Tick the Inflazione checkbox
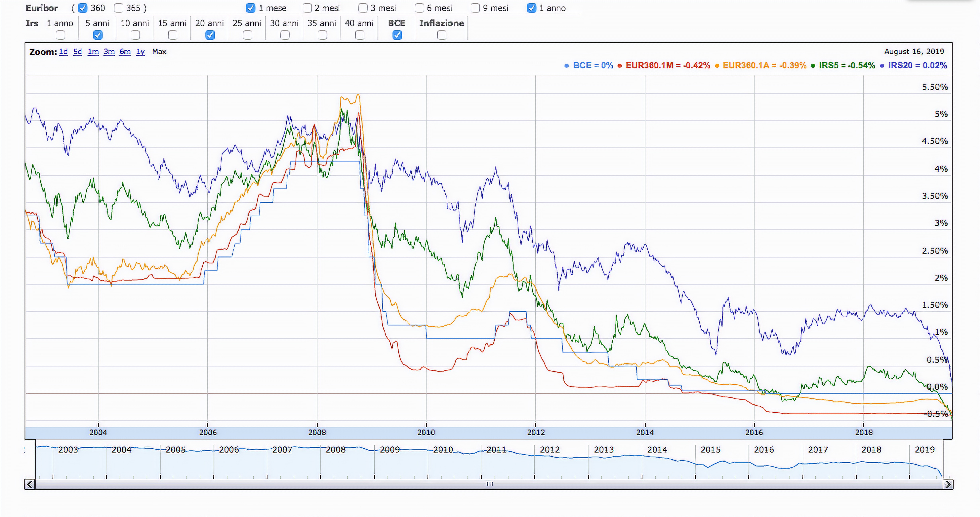 click(x=442, y=35)
